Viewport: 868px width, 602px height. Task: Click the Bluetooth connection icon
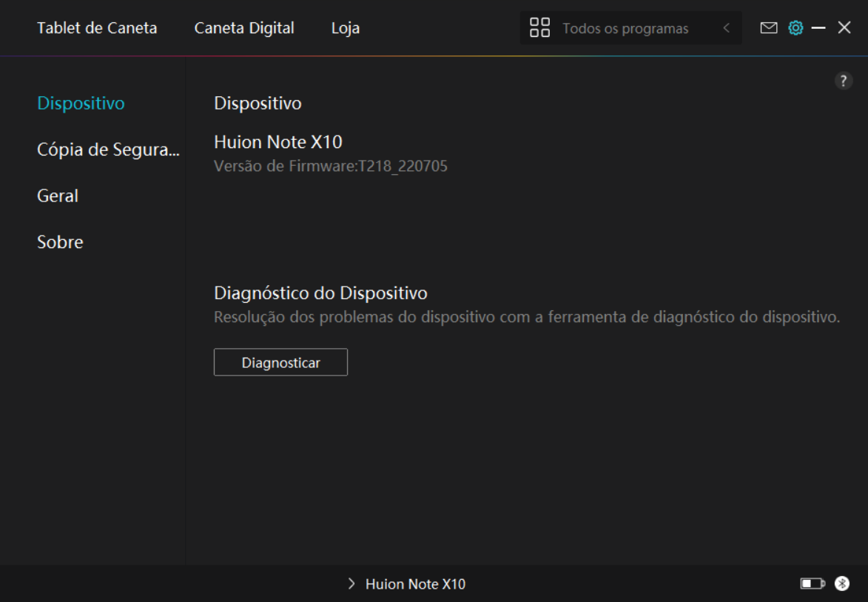tap(842, 583)
